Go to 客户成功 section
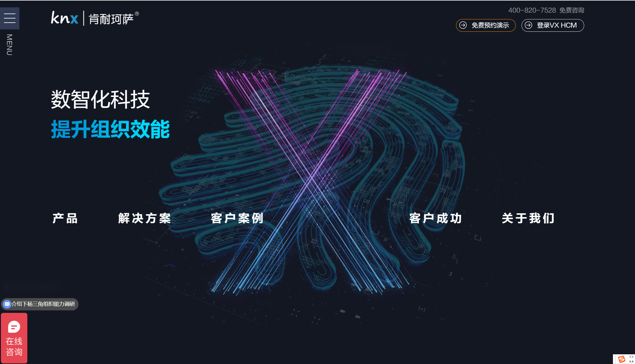The width and height of the screenshot is (635, 364). pyautogui.click(x=435, y=218)
